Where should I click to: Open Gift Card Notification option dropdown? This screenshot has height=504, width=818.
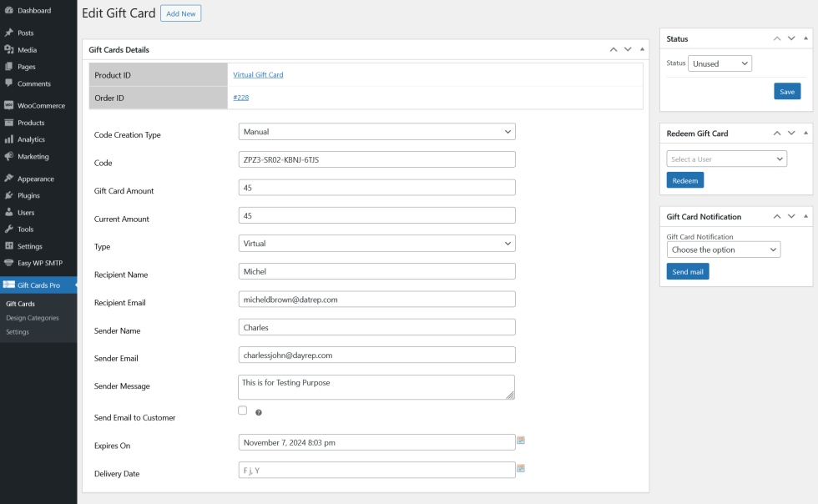coord(724,249)
